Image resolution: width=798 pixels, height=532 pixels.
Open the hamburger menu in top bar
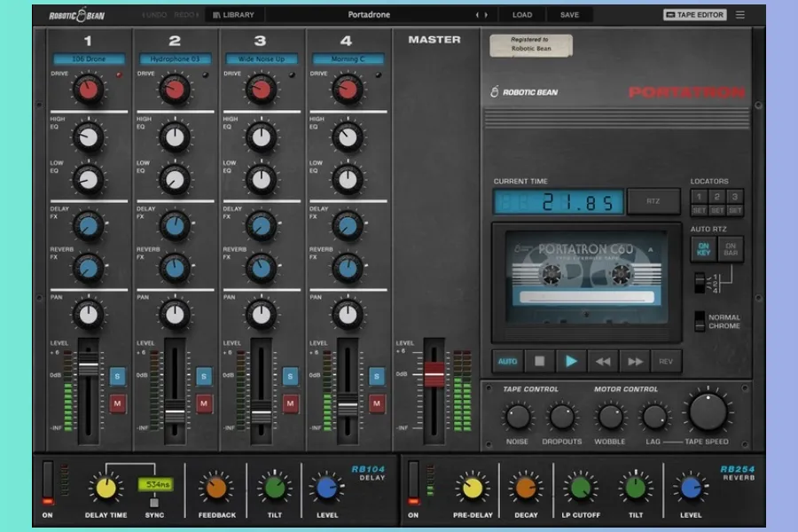(x=740, y=15)
